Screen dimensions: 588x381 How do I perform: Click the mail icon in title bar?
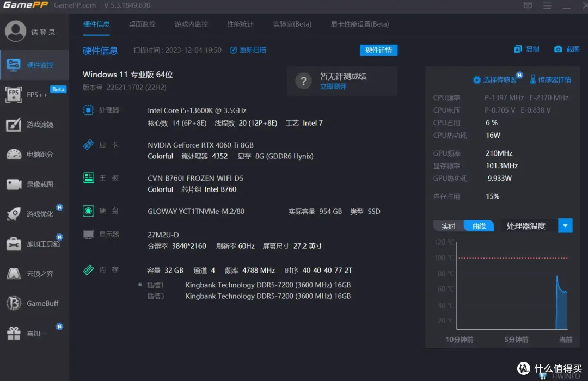[x=528, y=5]
